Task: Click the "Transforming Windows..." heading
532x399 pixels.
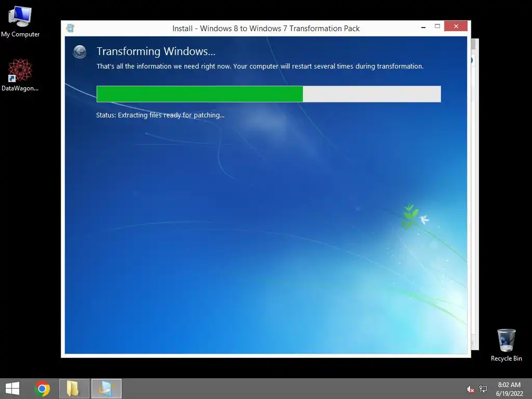Action: (x=156, y=51)
